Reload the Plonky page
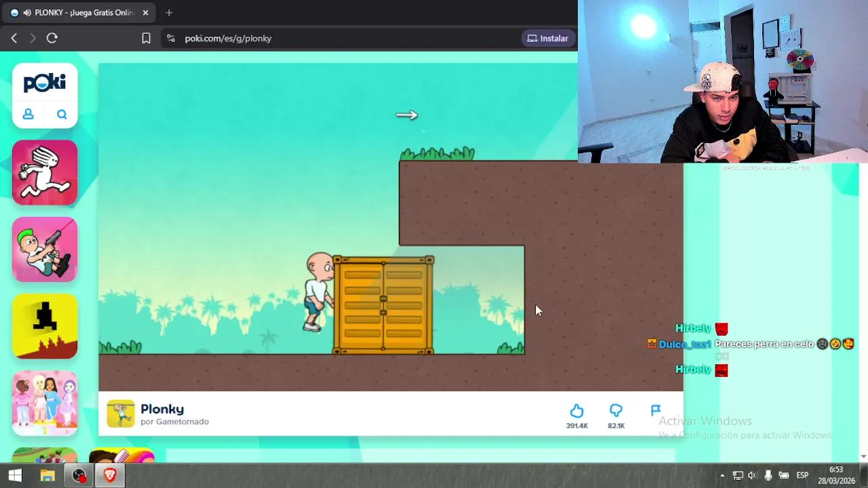The height and width of the screenshot is (488, 868). click(x=52, y=39)
